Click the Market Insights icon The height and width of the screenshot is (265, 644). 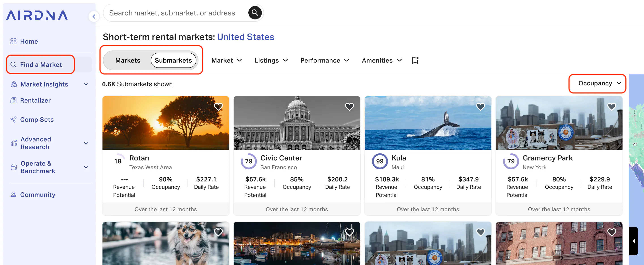14,84
